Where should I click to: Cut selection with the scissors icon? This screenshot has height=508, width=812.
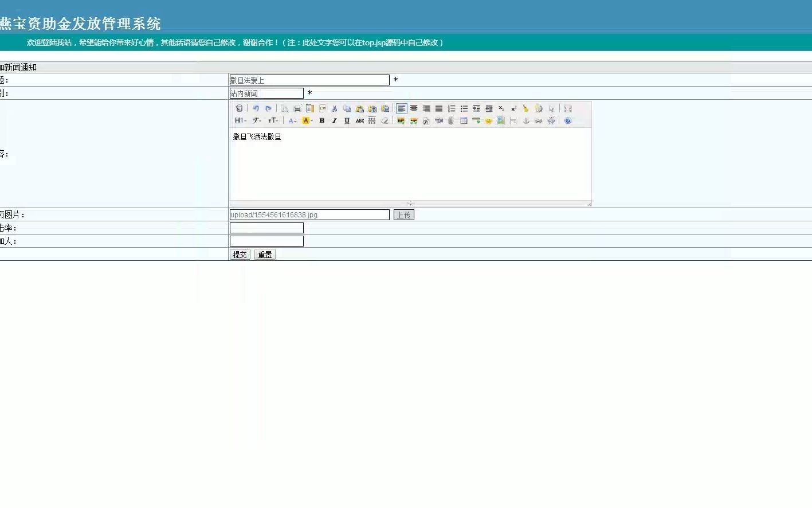click(x=335, y=108)
